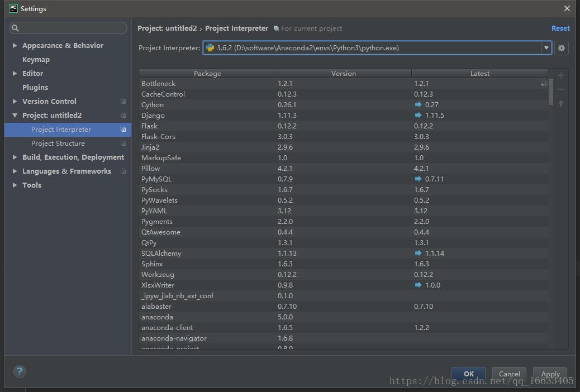
Task: Click the For current project icon
Action: pos(276,28)
